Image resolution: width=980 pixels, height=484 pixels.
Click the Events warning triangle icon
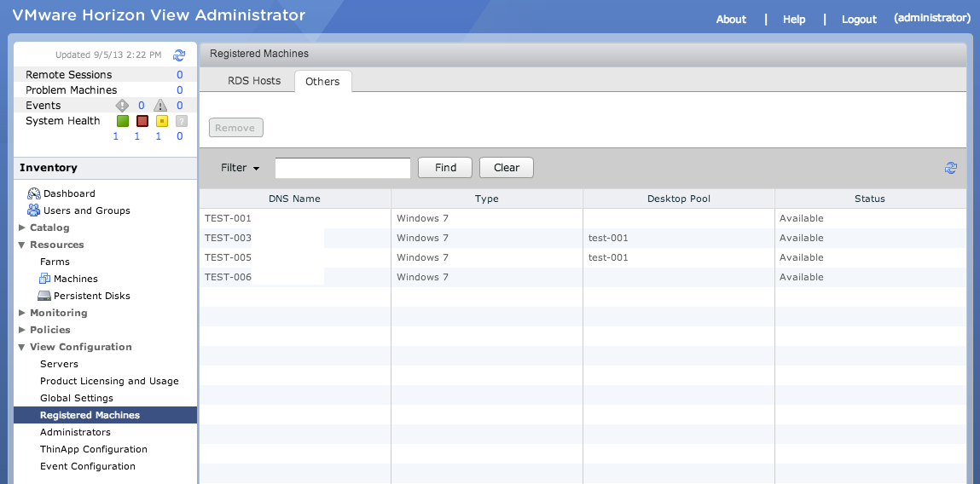point(160,105)
